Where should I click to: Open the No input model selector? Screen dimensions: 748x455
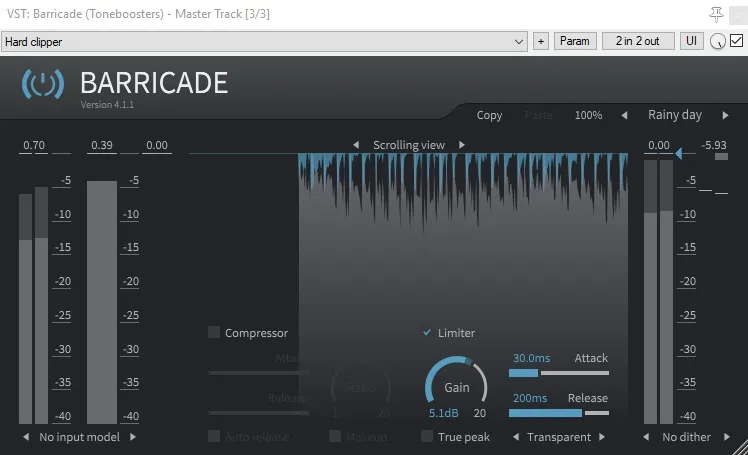(x=79, y=437)
